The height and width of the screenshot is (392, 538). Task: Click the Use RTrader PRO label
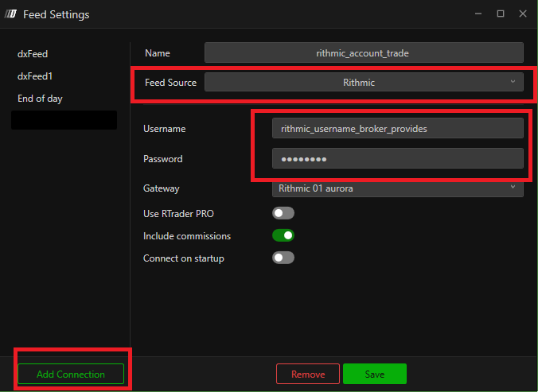click(178, 213)
